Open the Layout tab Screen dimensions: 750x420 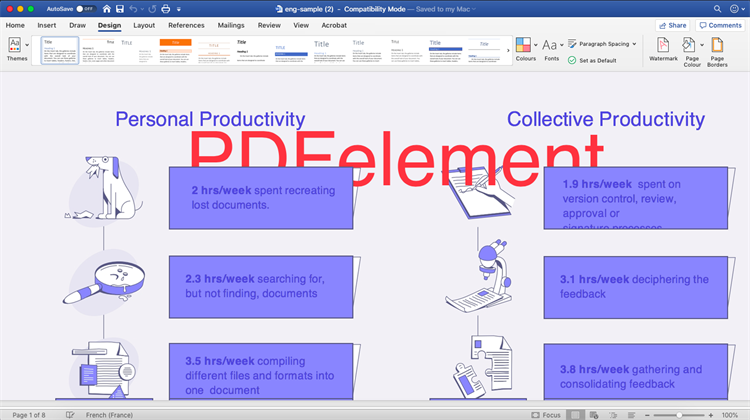pyautogui.click(x=144, y=25)
